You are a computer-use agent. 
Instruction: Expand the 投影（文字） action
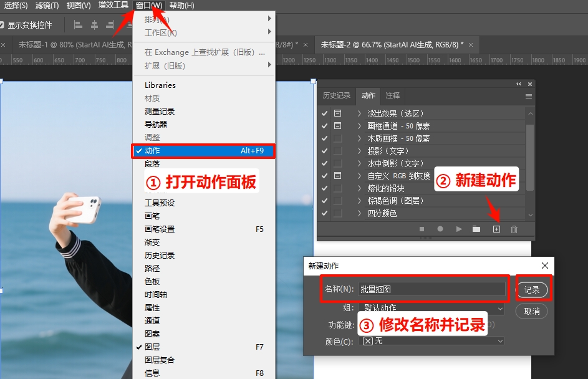tap(359, 151)
